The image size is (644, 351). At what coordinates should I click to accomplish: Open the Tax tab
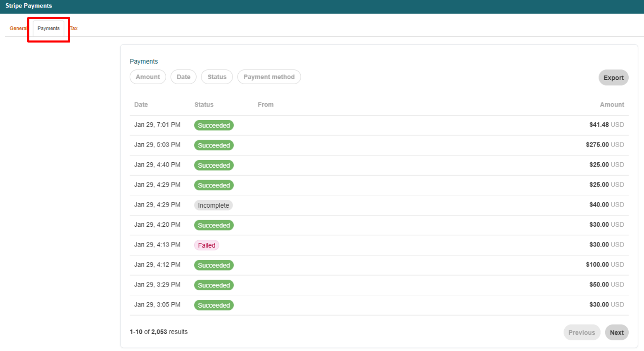(74, 28)
